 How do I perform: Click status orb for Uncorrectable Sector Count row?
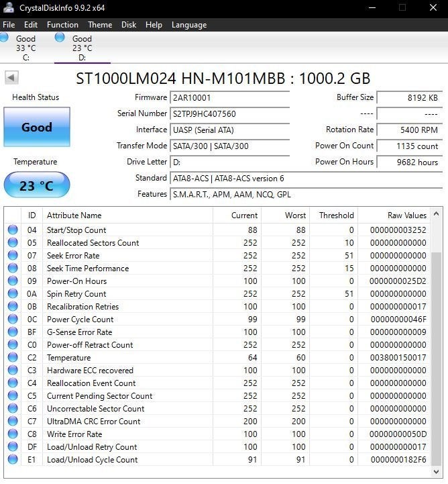pos(13,408)
